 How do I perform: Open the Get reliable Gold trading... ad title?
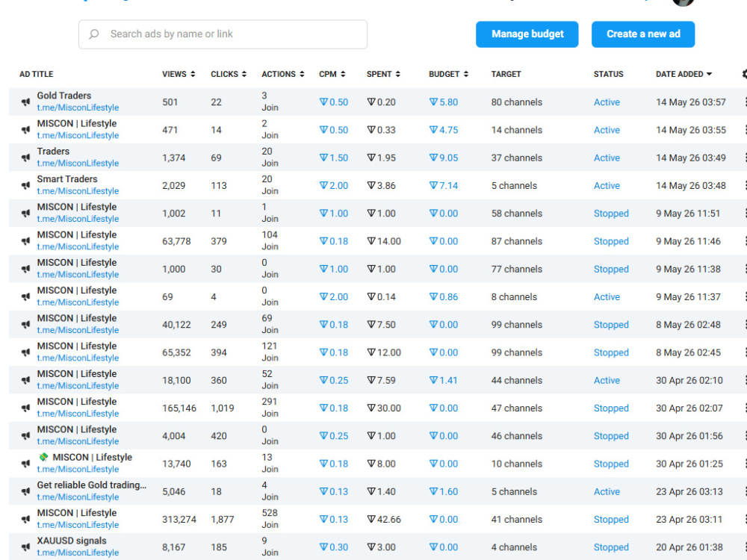click(x=92, y=485)
